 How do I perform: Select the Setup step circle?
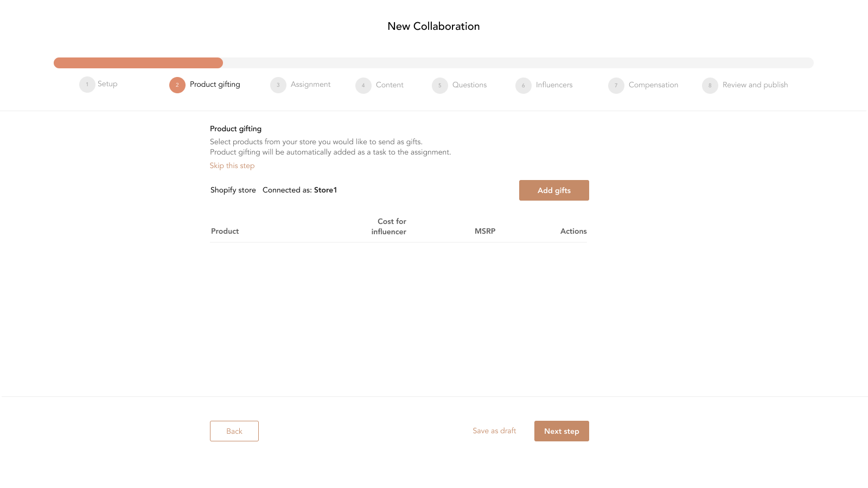click(87, 85)
